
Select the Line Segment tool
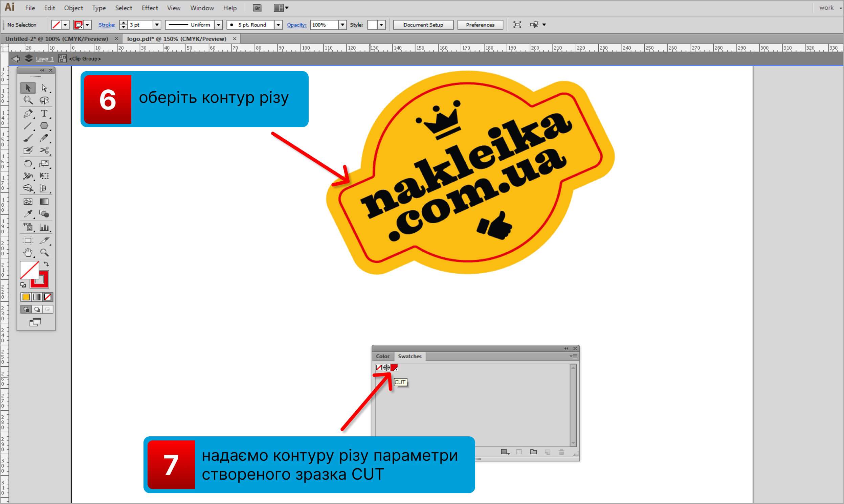tap(28, 126)
